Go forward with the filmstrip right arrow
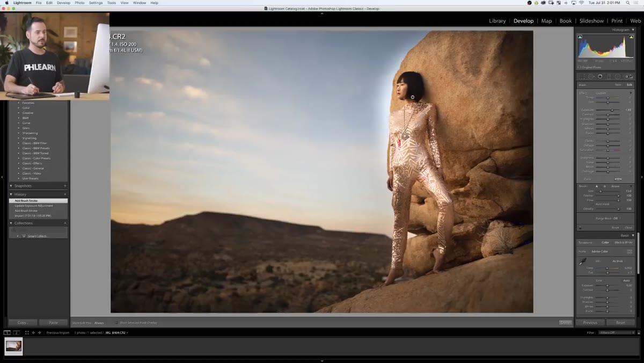644x363 pixels. (39, 333)
